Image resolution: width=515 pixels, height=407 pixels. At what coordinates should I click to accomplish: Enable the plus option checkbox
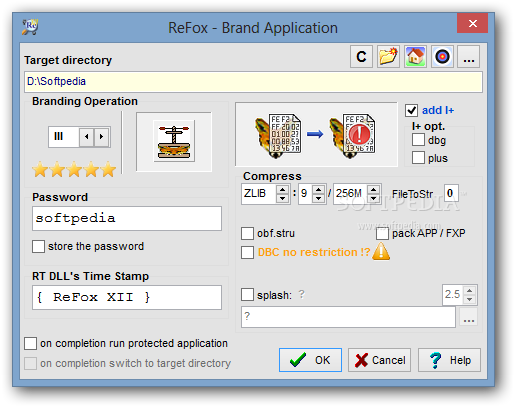(418, 157)
